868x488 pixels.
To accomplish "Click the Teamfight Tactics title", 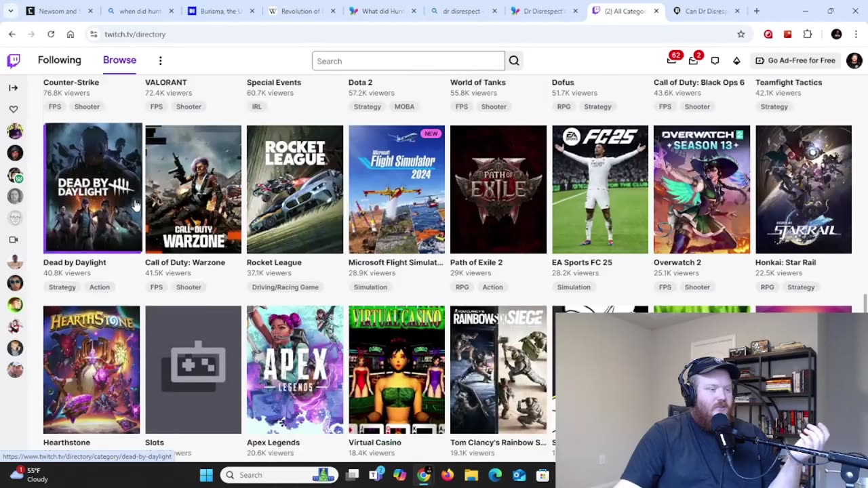I will coord(789,82).
